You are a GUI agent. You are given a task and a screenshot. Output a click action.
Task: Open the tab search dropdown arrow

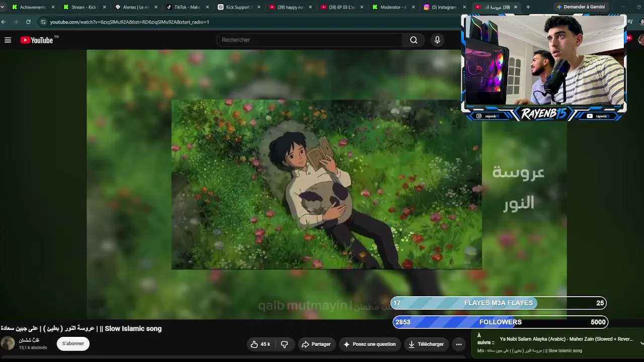pos(3,7)
